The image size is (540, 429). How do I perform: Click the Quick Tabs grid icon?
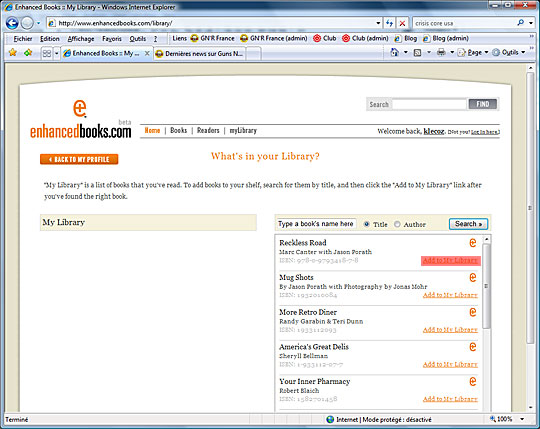[x=46, y=53]
